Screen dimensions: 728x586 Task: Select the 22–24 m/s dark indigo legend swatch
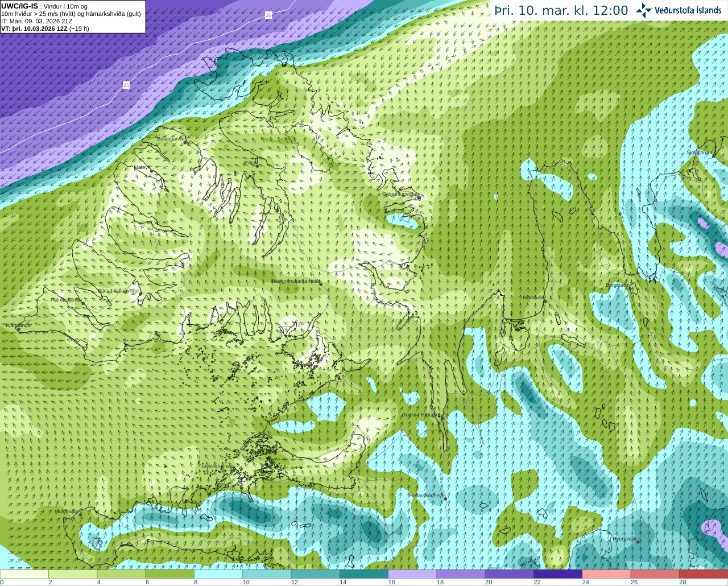(558, 574)
